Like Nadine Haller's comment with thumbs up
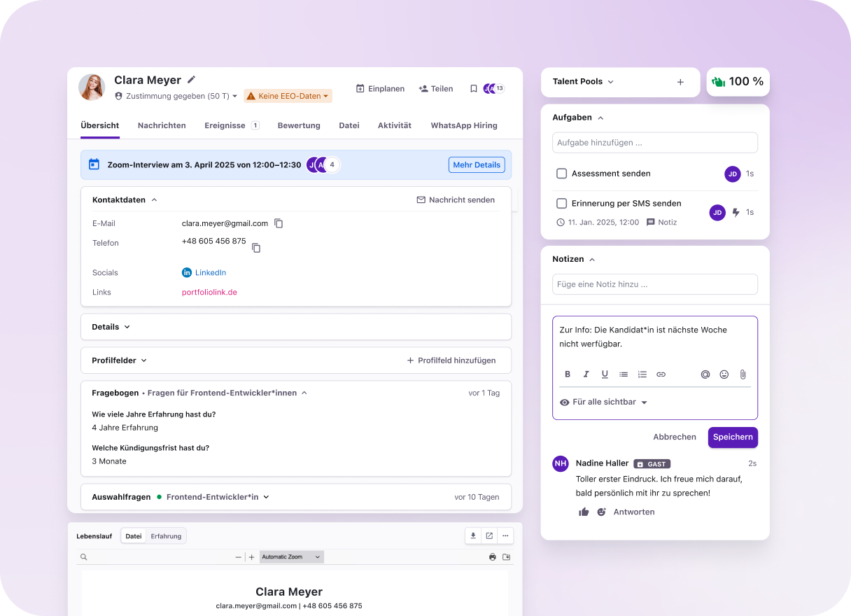The image size is (851, 616). click(x=584, y=512)
